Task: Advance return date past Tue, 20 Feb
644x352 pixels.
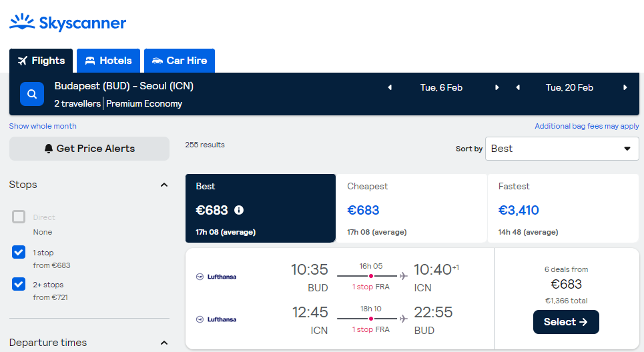Action: pyautogui.click(x=625, y=87)
